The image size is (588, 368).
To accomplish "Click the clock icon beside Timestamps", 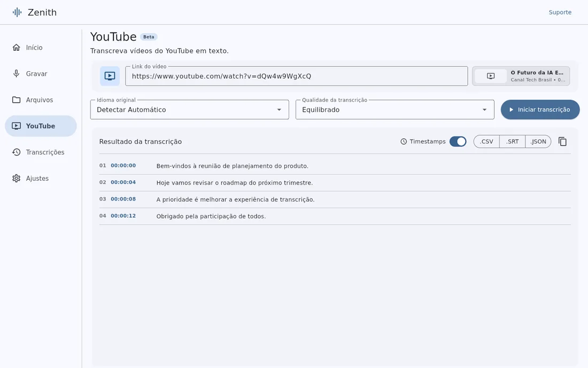I will 404,141.
